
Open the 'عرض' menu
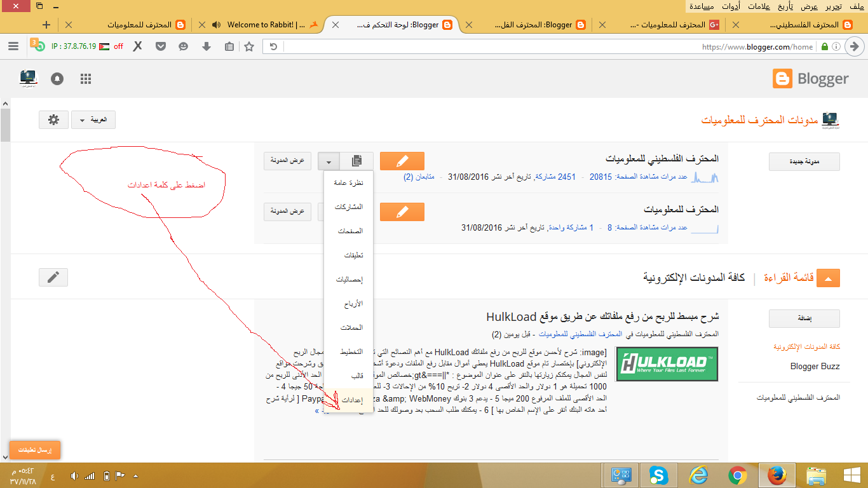[x=810, y=6]
